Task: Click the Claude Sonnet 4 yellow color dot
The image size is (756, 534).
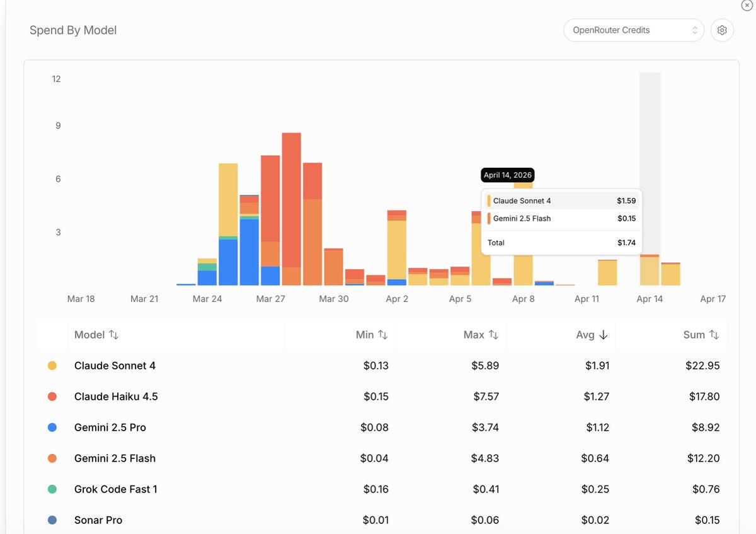Action: click(x=52, y=366)
